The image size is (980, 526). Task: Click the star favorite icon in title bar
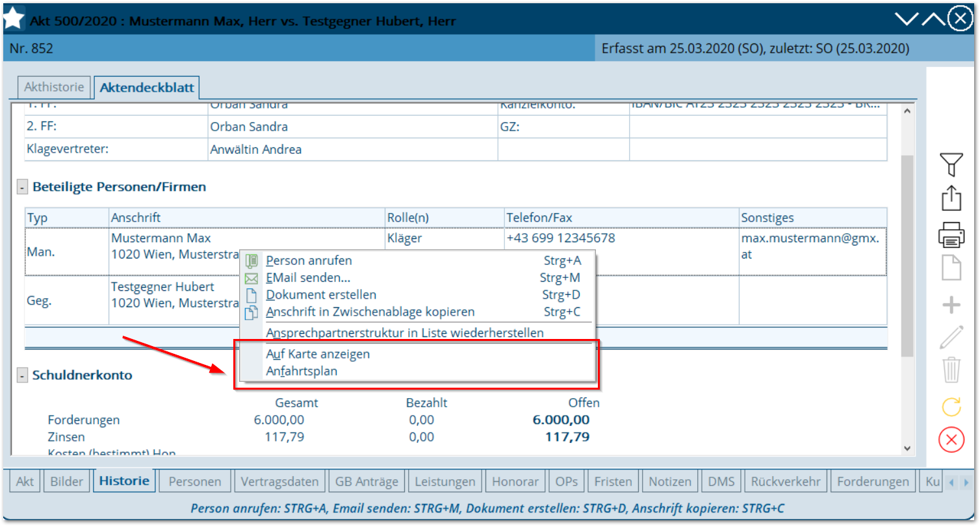(x=14, y=18)
